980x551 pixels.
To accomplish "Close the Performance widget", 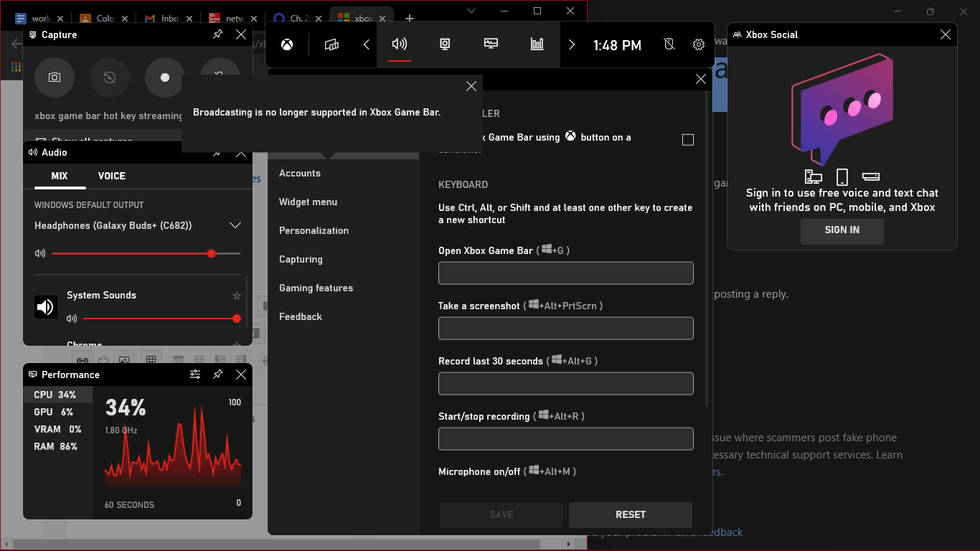I will click(x=241, y=375).
